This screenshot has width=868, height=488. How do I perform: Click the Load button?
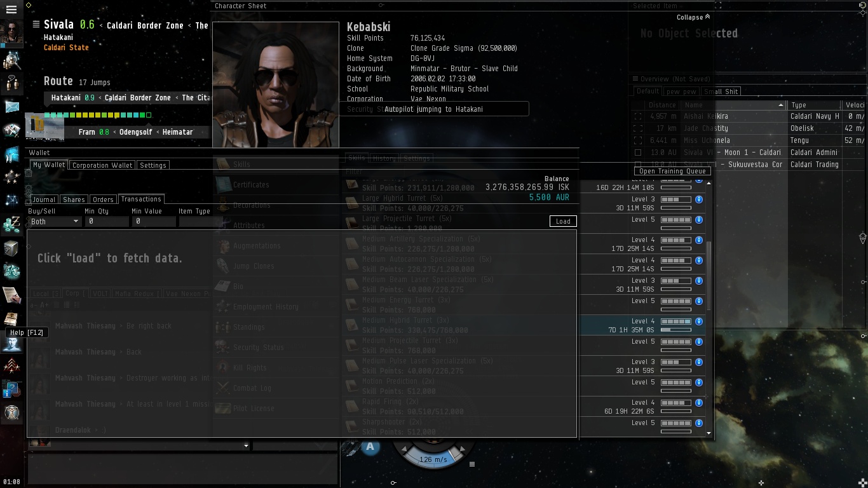[x=563, y=221]
